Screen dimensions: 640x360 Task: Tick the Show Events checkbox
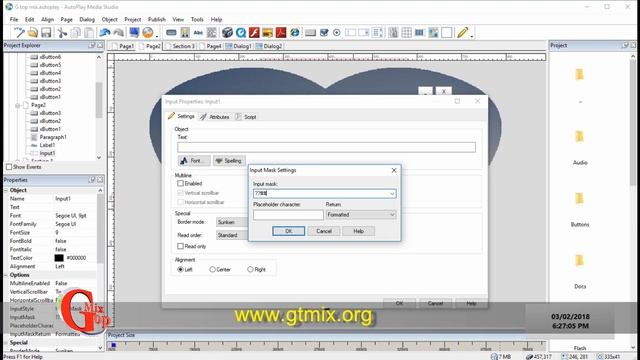(x=9, y=167)
